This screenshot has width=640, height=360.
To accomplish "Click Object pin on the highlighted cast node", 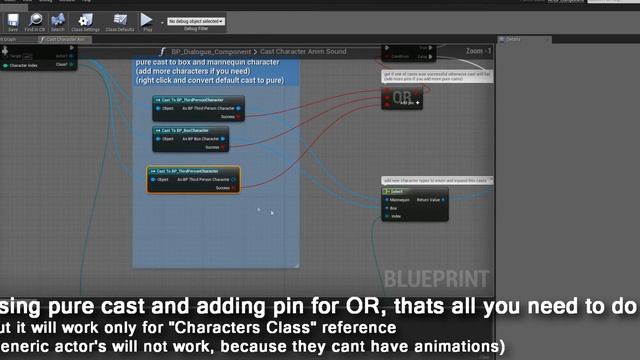I will [153, 180].
